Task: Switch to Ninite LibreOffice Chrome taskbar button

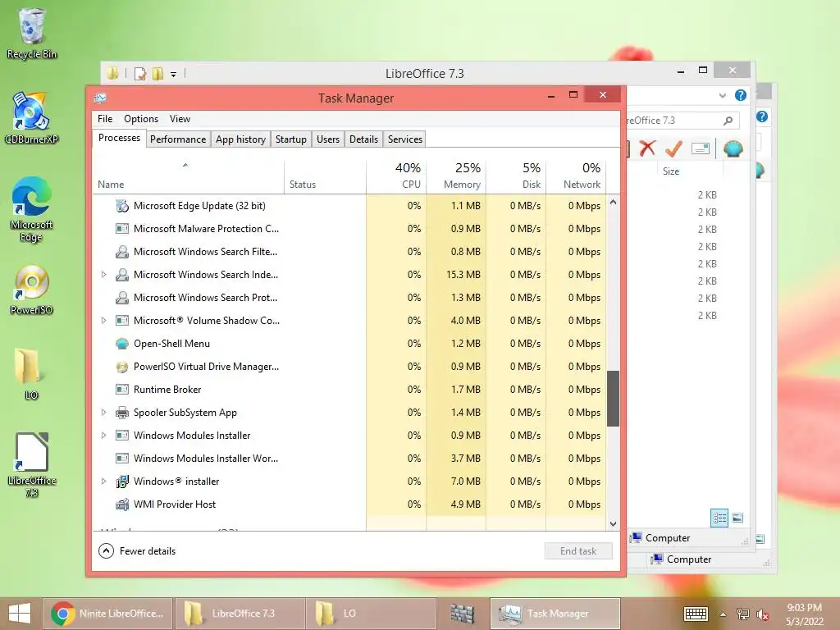Action: tap(107, 614)
